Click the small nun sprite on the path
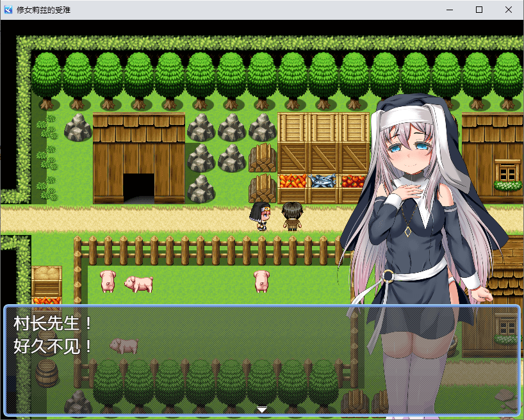 point(261,216)
